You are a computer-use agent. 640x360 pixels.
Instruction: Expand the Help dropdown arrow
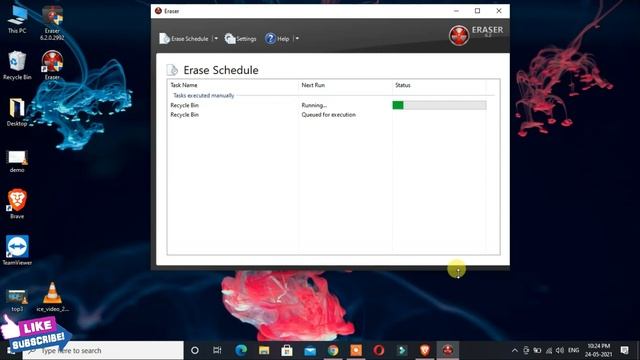tap(297, 39)
